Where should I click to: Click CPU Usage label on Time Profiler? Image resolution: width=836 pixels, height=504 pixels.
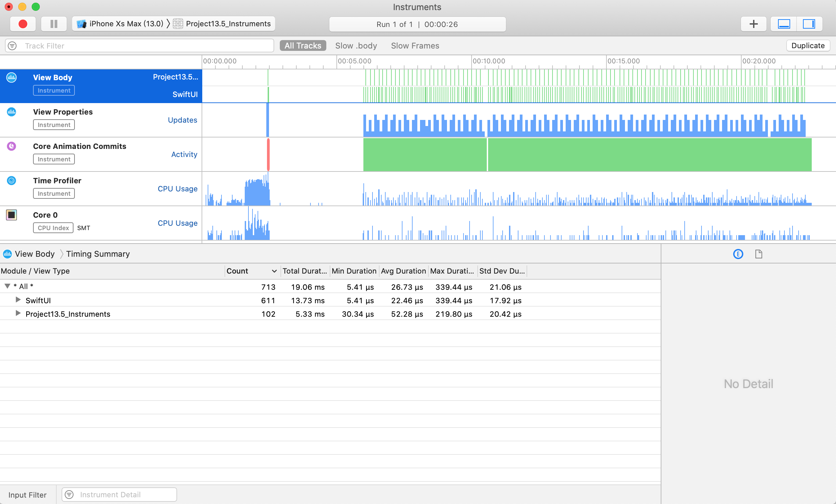(x=177, y=189)
